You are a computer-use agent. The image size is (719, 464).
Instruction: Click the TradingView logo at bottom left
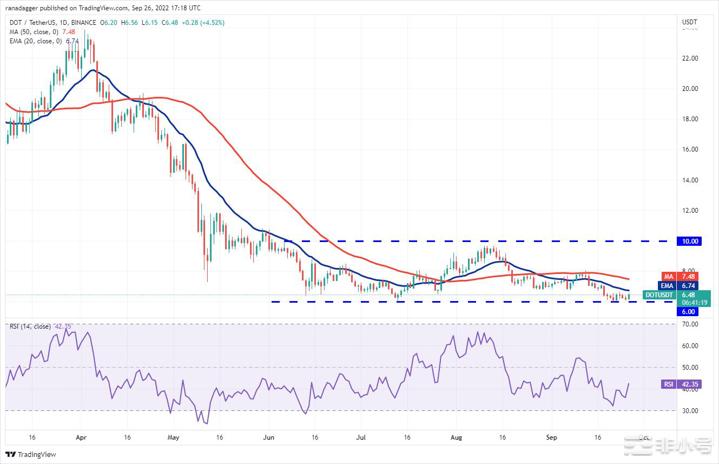(35, 452)
